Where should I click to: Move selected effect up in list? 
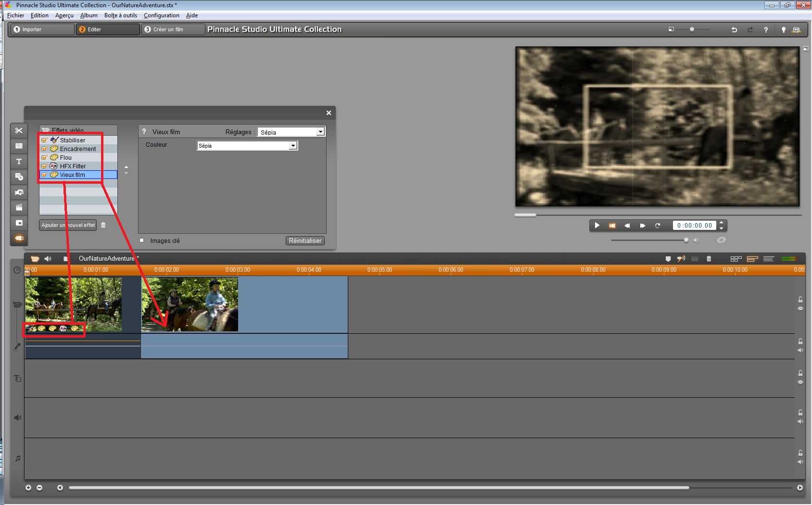(x=126, y=167)
